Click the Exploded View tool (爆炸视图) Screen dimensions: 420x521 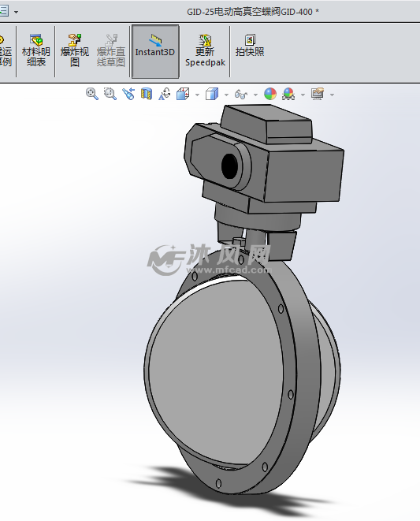click(x=75, y=50)
